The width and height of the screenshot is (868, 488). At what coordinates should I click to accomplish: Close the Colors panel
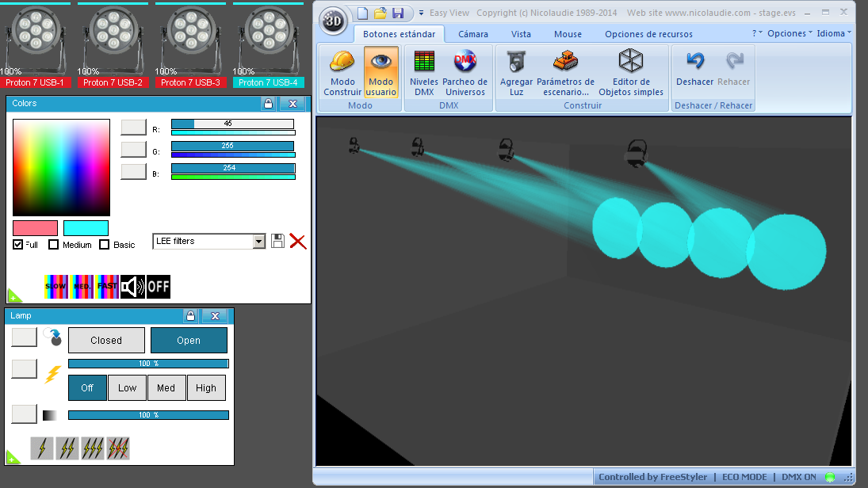click(x=293, y=104)
